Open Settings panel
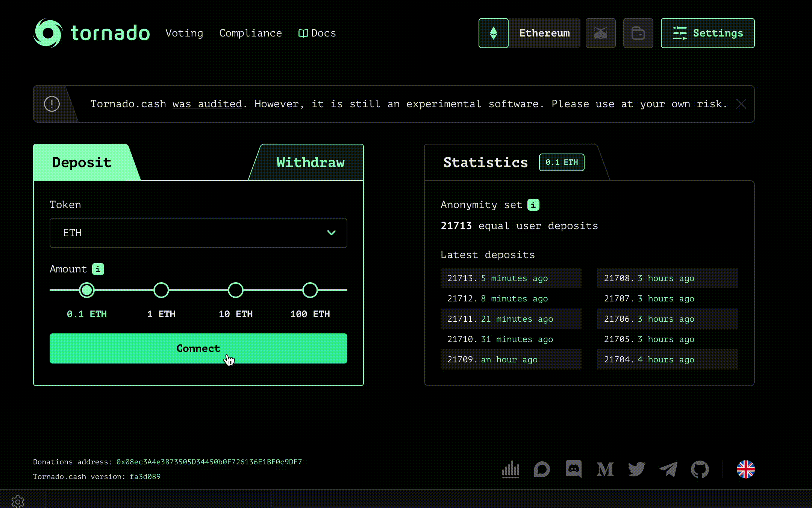The height and width of the screenshot is (508, 812). (x=707, y=33)
